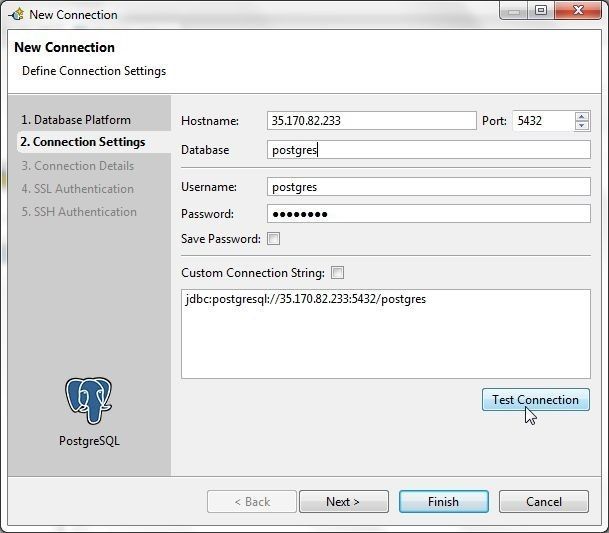
Task: Click the bold New Connection page heading
Action: coord(64,47)
